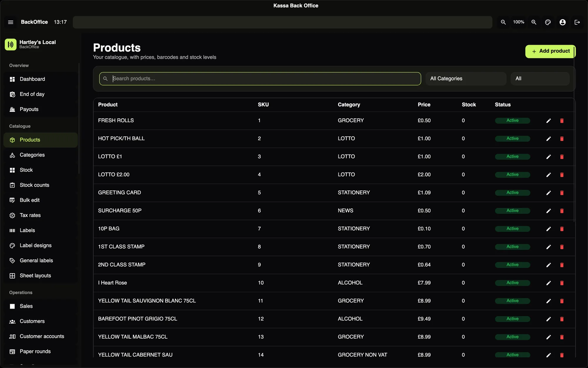Delete the HOT PICK/TH BALL product
Viewport: 588px width, 368px height.
562,139
